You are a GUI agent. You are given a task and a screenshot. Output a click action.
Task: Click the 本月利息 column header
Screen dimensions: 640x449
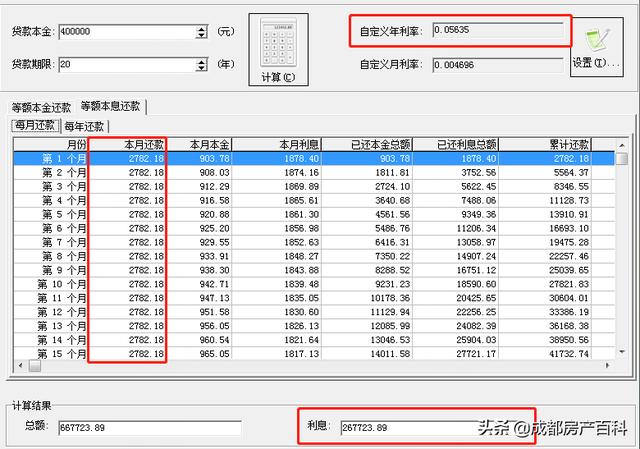[x=277, y=144]
